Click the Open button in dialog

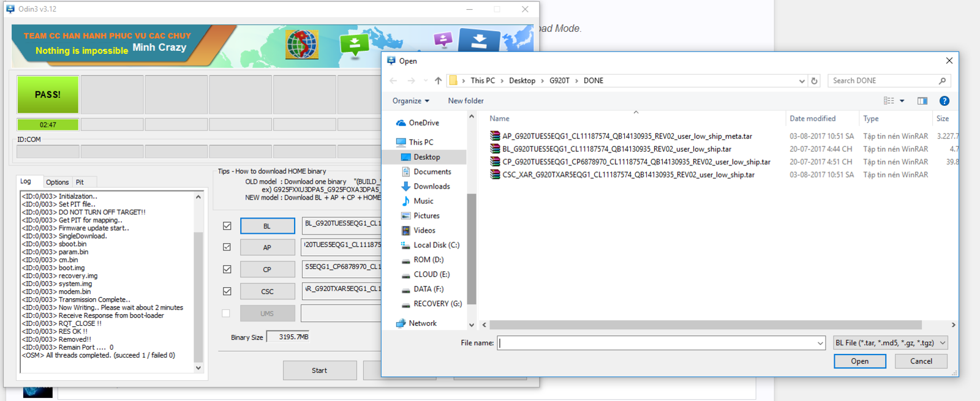pyautogui.click(x=859, y=361)
